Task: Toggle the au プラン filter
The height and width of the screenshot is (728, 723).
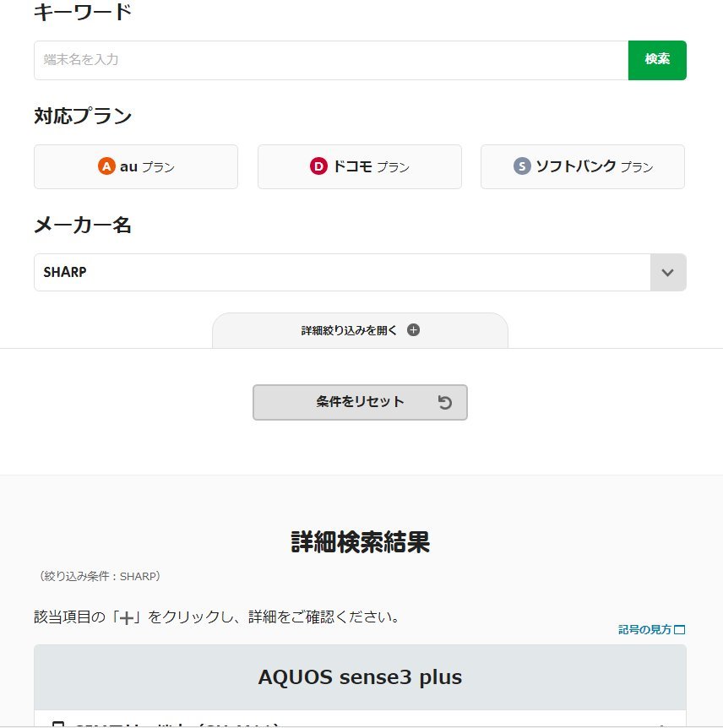Action: pyautogui.click(x=136, y=166)
